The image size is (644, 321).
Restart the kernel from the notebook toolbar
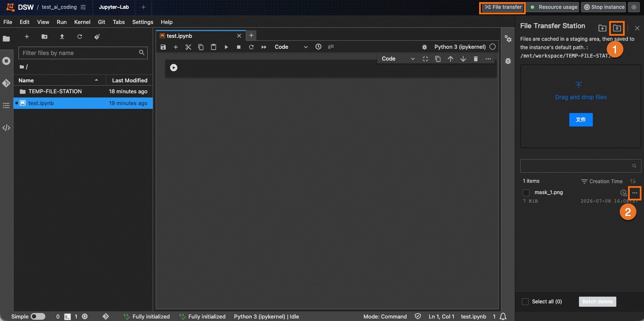tap(251, 47)
